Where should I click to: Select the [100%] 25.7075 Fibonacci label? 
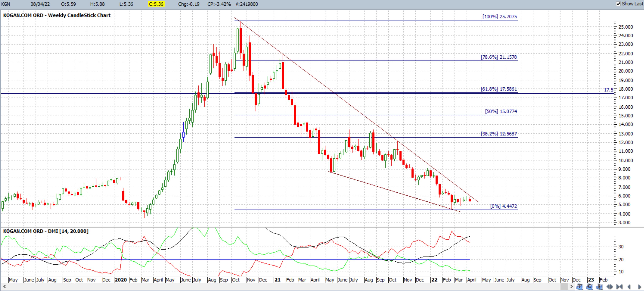tap(499, 17)
